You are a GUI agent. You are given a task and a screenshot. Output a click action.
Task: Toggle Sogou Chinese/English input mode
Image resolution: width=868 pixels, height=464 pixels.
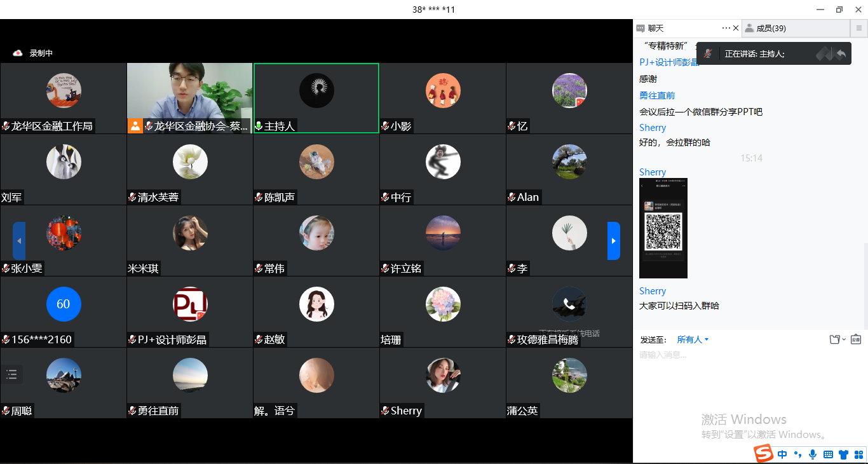point(782,454)
